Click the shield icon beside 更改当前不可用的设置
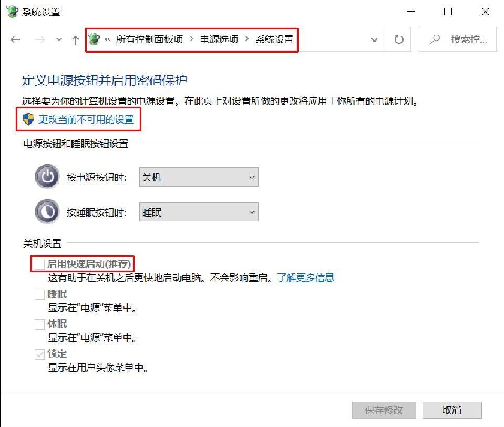Image resolution: width=504 pixels, height=427 pixels. 28,119
